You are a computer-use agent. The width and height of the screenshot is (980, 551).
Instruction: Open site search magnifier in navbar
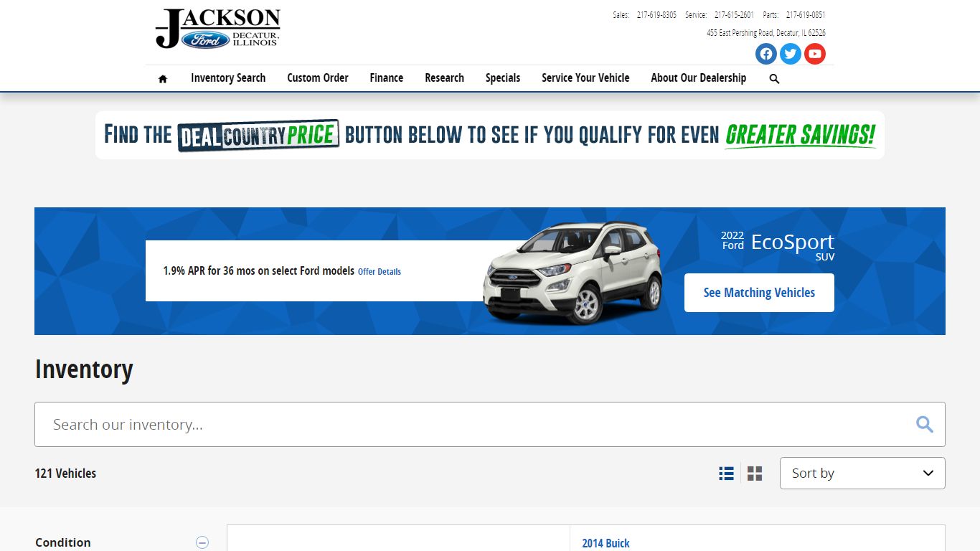pyautogui.click(x=774, y=79)
